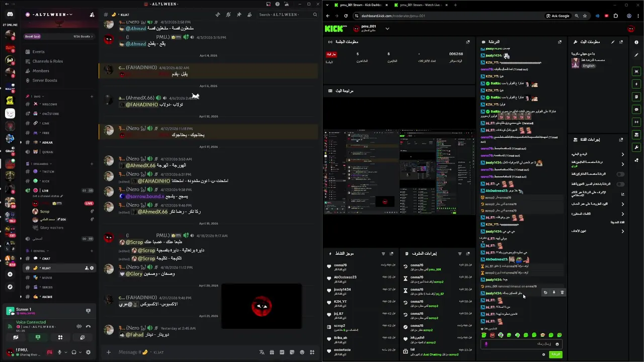The width and height of the screenshot is (644, 362).
Task: Open Threads icon in KLIAT channel header
Action: pyautogui.click(x=218, y=15)
